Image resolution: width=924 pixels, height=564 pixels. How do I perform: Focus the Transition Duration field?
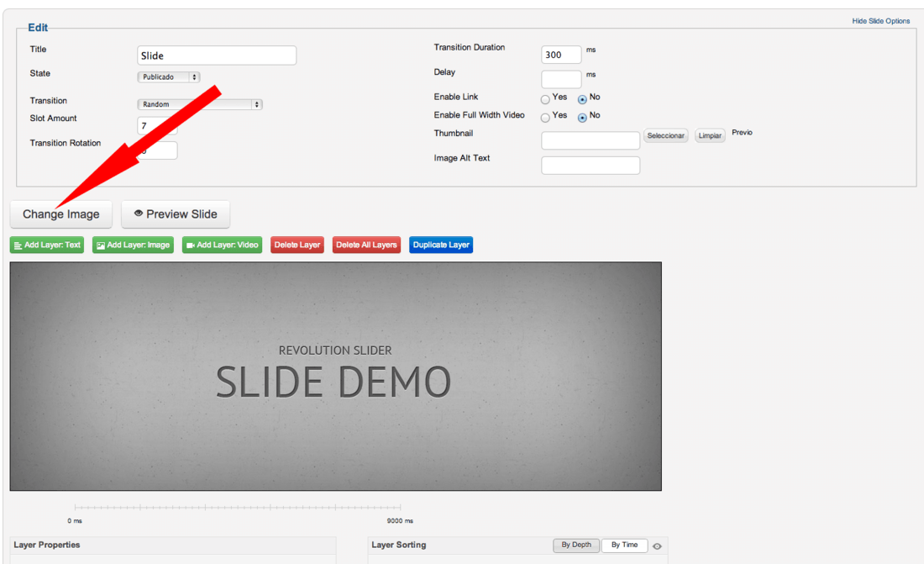(561, 55)
